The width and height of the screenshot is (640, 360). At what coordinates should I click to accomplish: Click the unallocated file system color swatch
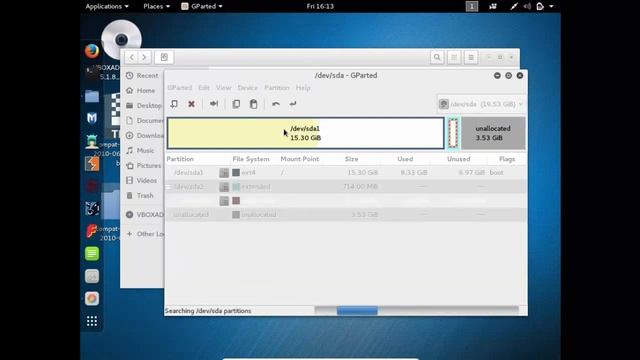(236, 214)
